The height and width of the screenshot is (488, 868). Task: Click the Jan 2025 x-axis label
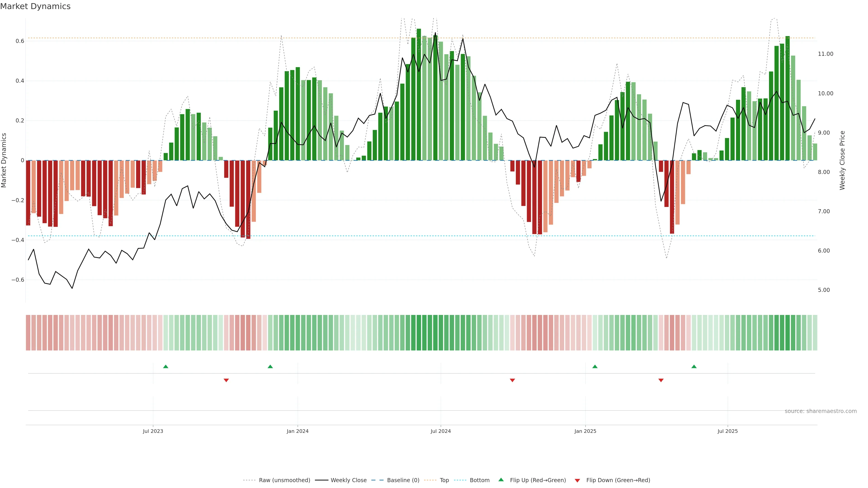point(585,431)
